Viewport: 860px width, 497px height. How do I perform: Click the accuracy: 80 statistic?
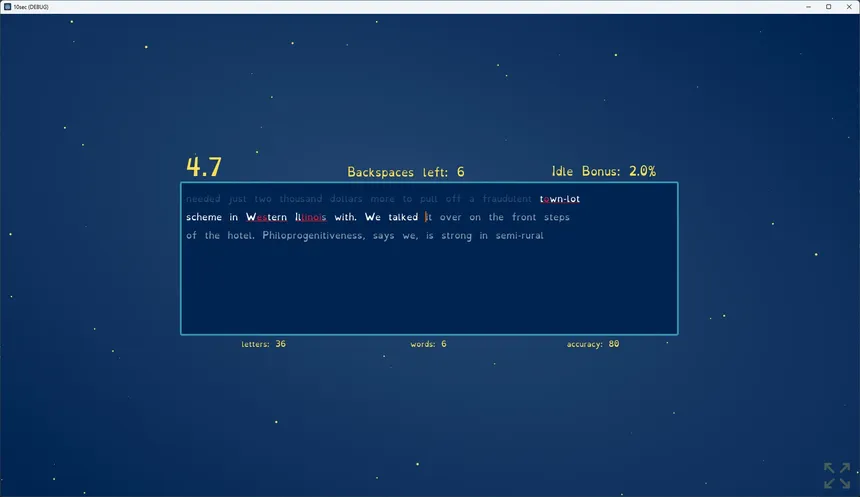[593, 344]
